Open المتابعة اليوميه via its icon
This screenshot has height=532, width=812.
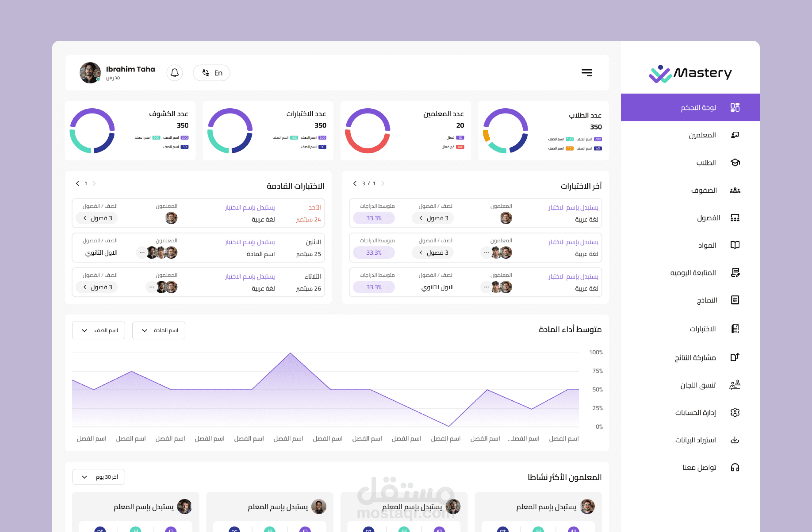point(736,273)
